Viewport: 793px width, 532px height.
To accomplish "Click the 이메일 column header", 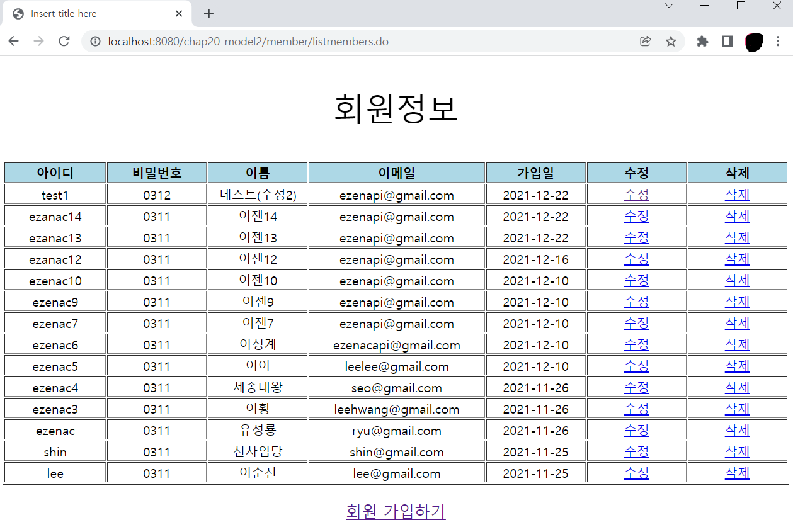I will [397, 173].
